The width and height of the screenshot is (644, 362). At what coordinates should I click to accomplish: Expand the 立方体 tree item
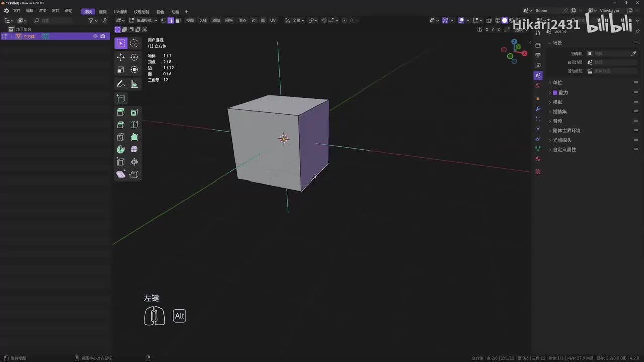pyautogui.click(x=11, y=36)
